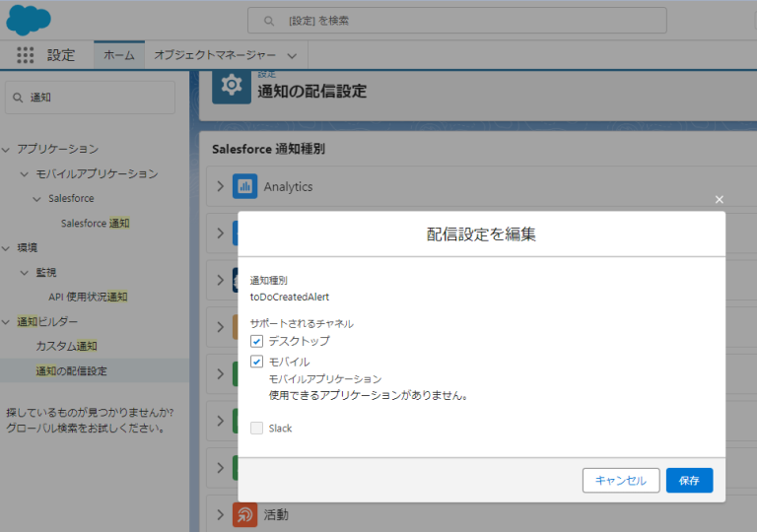
Task: Uncheck the デスクトップ channel checkbox
Action: coord(256,341)
